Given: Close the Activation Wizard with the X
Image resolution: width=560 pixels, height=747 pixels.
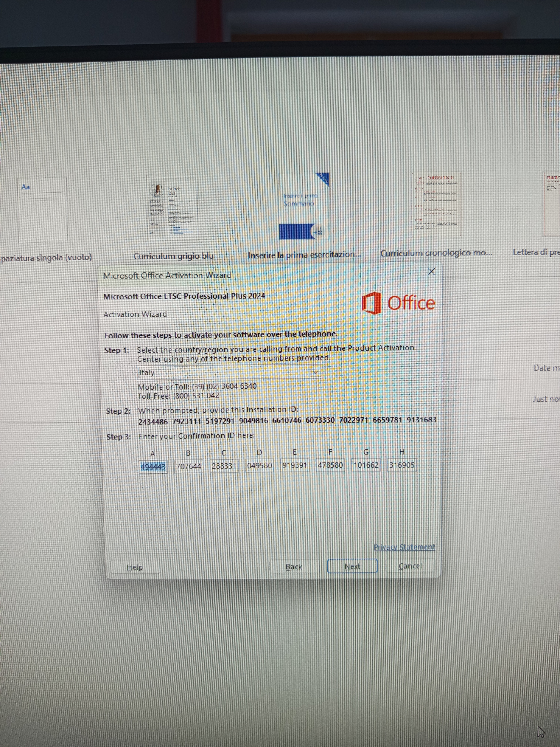Looking at the screenshot, I should click(x=431, y=272).
